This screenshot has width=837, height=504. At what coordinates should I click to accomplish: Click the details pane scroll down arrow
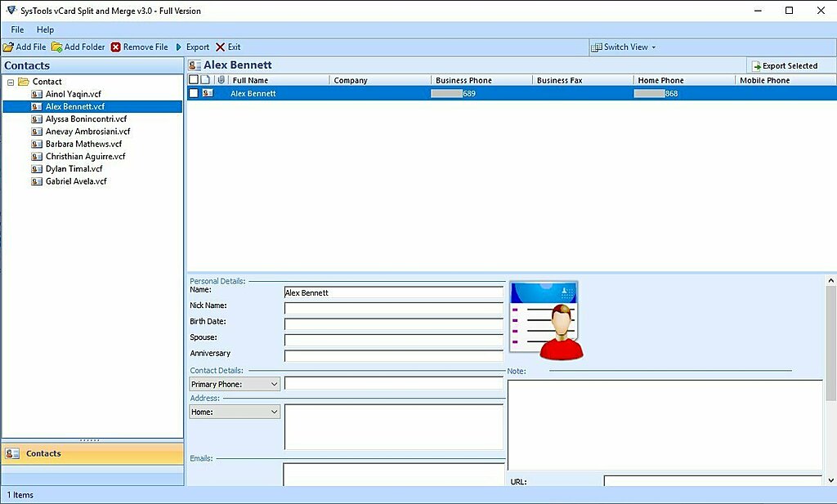tap(831, 480)
